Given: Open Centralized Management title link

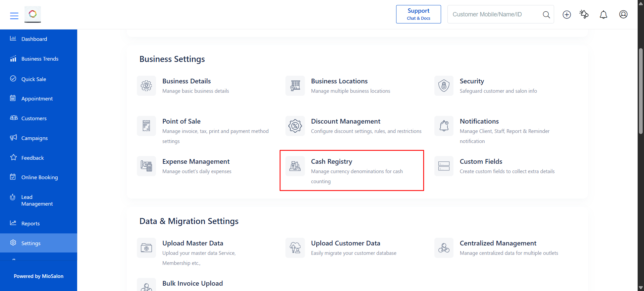Looking at the screenshot, I should (x=498, y=243).
